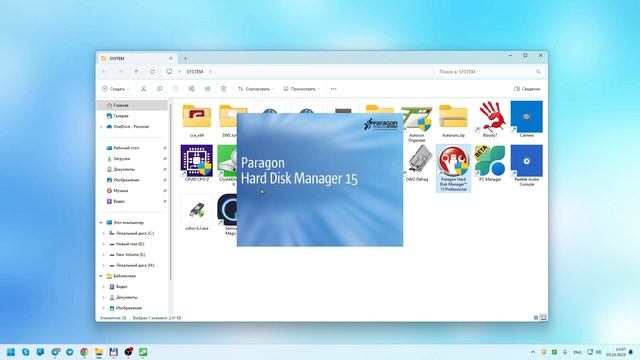Expand the Новый том (D:) node
This screenshot has width=640, height=360.
coord(104,244)
